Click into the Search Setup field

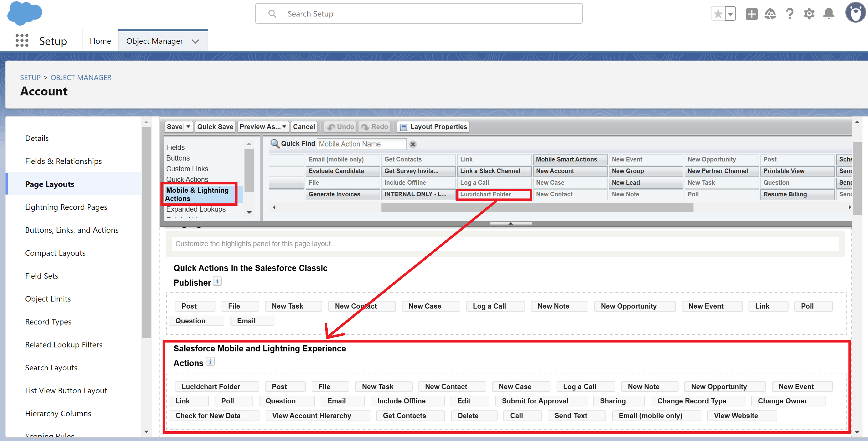click(x=419, y=13)
